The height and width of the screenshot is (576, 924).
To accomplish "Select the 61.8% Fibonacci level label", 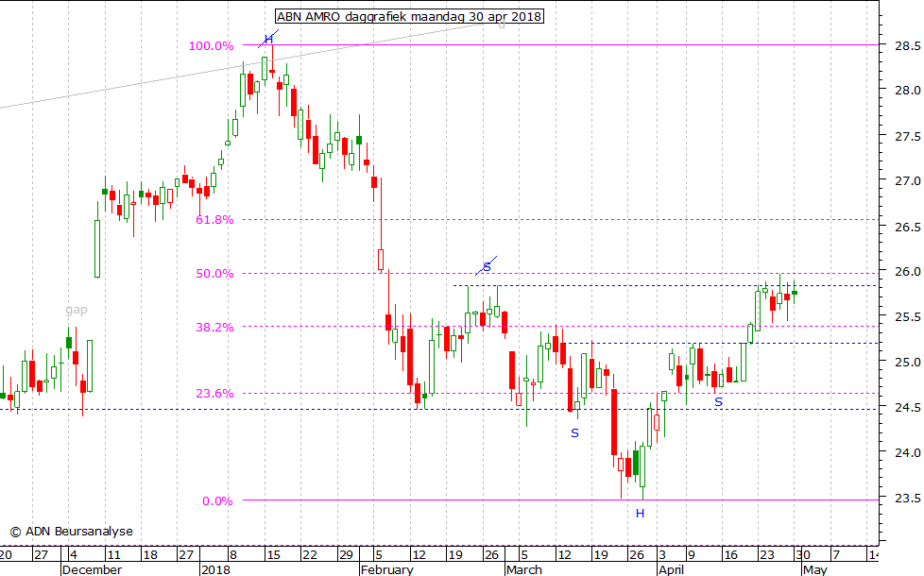I will [x=214, y=220].
